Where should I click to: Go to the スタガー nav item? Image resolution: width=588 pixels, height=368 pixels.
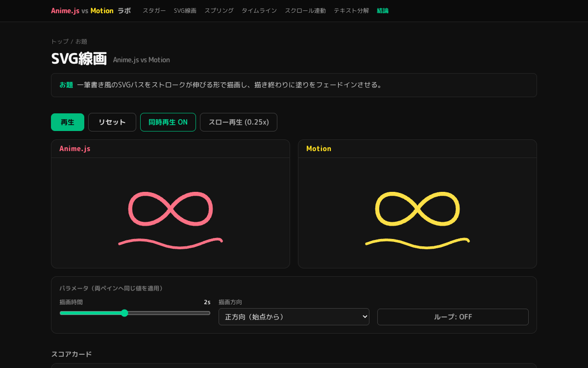[154, 11]
